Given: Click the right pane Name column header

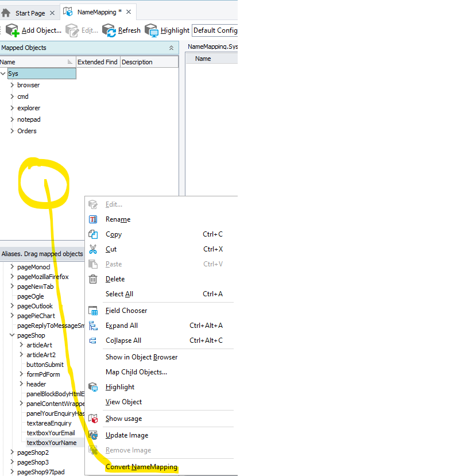Looking at the screenshot, I should (211, 59).
